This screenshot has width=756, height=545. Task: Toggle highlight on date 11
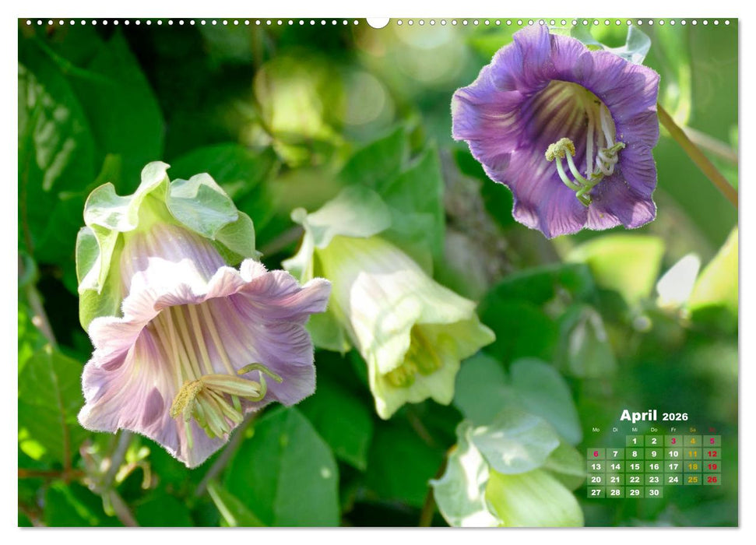click(693, 454)
